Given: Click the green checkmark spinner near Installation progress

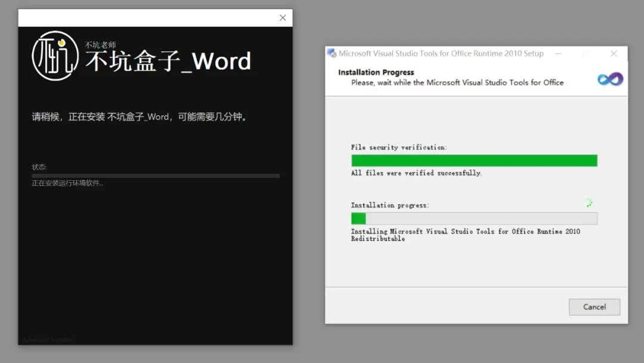Looking at the screenshot, I should click(x=589, y=203).
